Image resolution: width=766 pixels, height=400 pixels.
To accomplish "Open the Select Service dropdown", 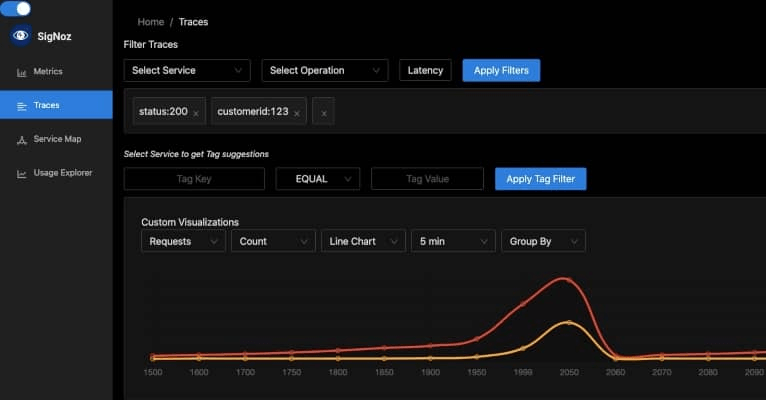I will [187, 70].
